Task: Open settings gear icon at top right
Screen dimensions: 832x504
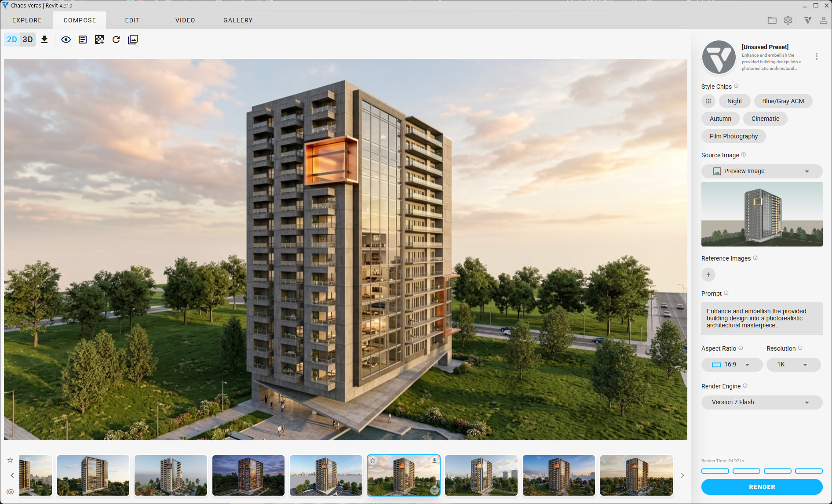Action: [788, 20]
